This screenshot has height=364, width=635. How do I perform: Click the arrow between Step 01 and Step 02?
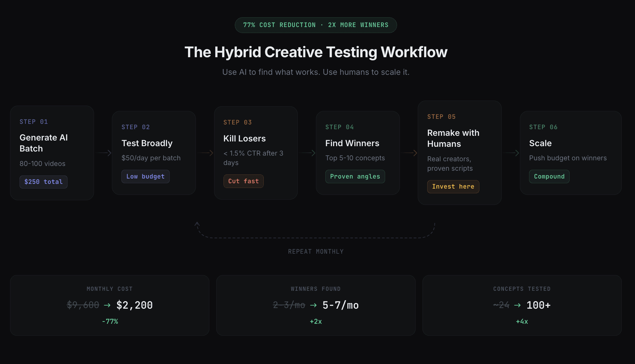click(103, 153)
